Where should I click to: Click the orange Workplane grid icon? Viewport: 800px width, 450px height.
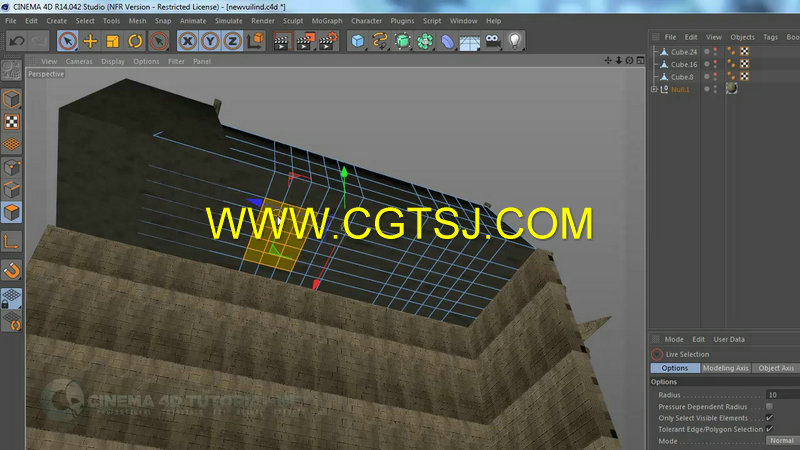11,144
